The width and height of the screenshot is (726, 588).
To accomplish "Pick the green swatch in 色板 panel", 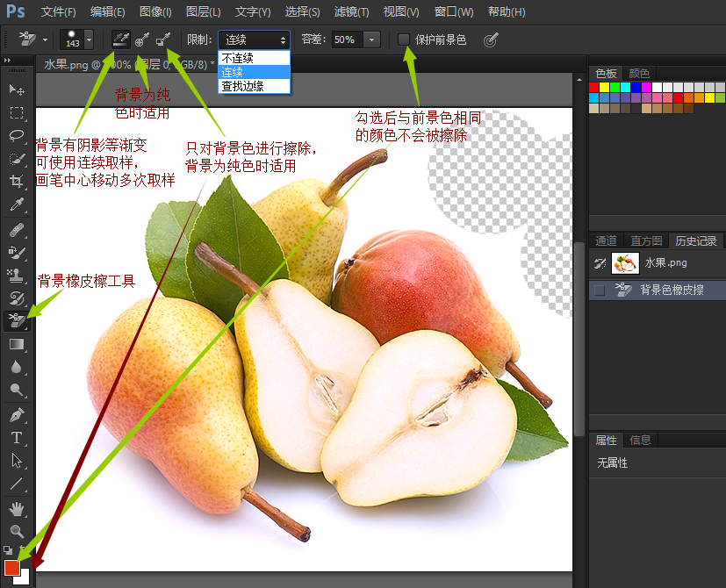I will (615, 87).
